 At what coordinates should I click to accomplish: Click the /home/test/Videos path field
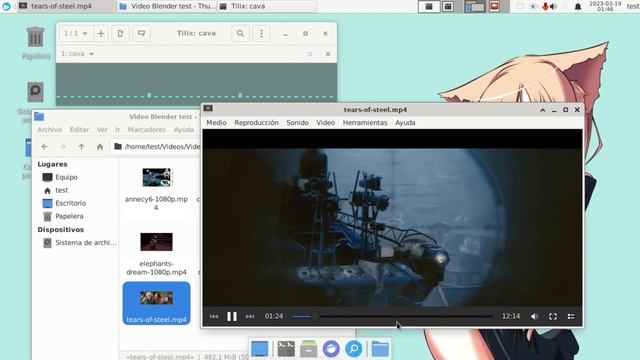pyautogui.click(x=156, y=147)
